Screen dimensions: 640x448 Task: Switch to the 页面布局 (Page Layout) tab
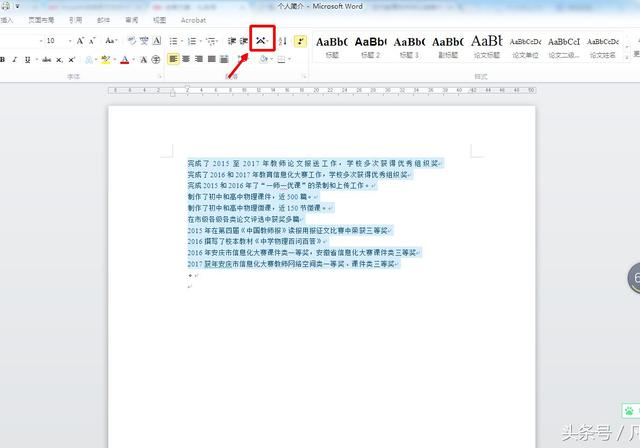tap(41, 20)
